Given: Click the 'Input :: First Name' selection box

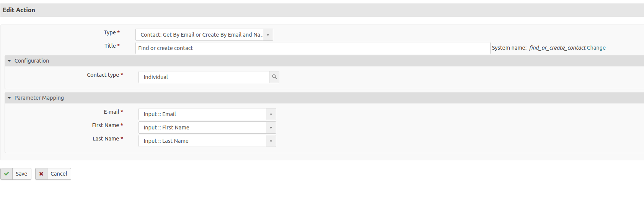Looking at the screenshot, I should coord(202,128).
